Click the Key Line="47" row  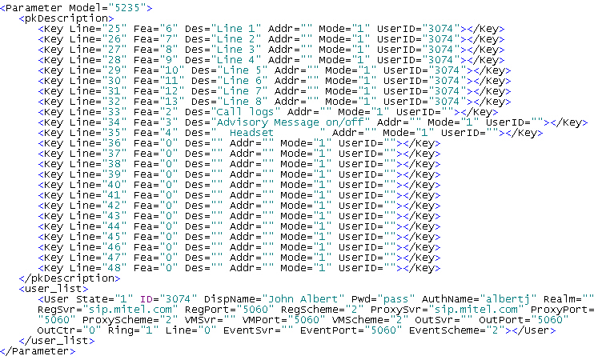coord(239,257)
